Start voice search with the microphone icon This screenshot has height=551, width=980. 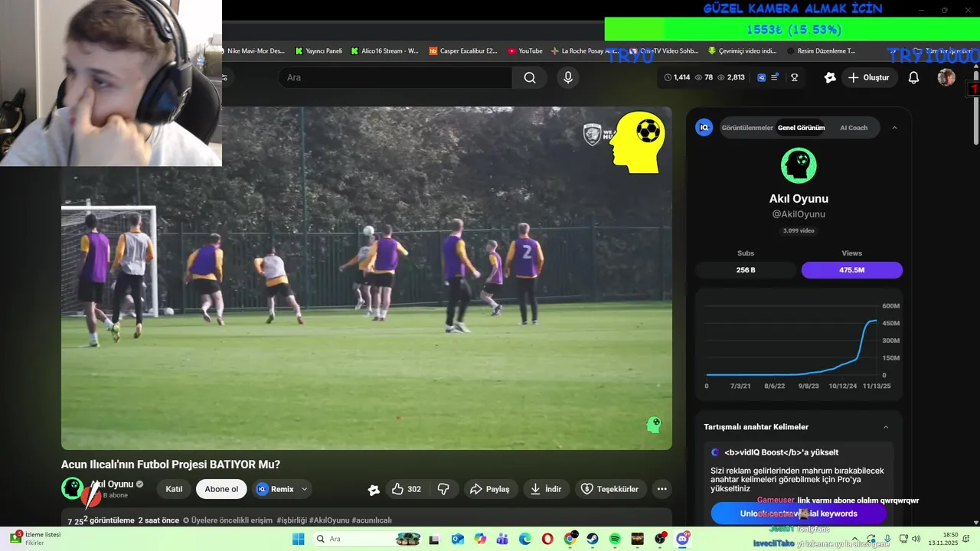[567, 77]
